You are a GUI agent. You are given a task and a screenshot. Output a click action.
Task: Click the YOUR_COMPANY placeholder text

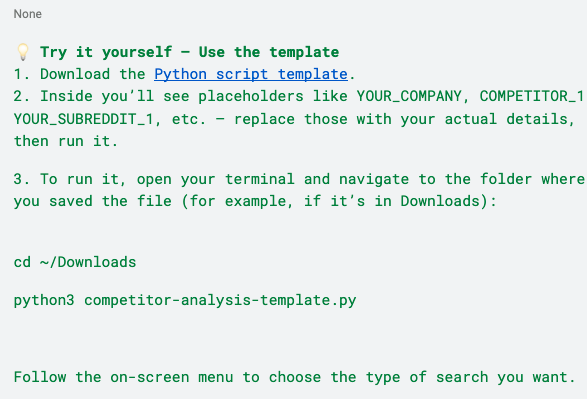pos(409,97)
